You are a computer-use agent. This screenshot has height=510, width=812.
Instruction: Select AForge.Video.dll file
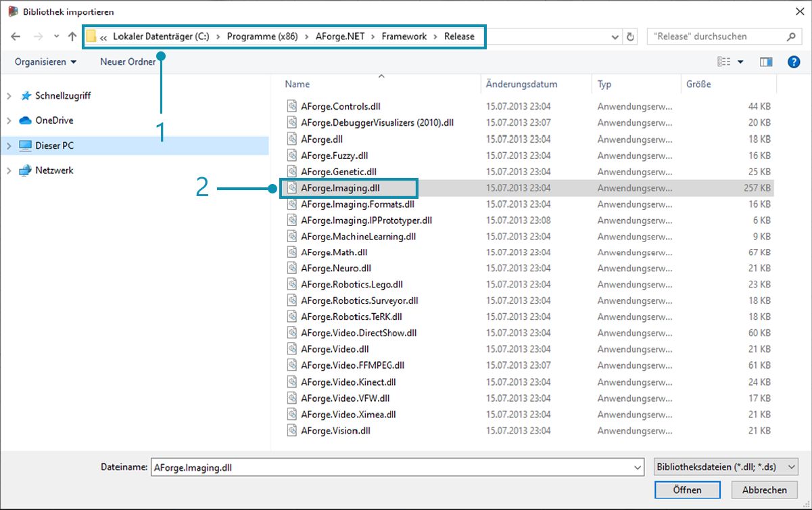(335, 349)
